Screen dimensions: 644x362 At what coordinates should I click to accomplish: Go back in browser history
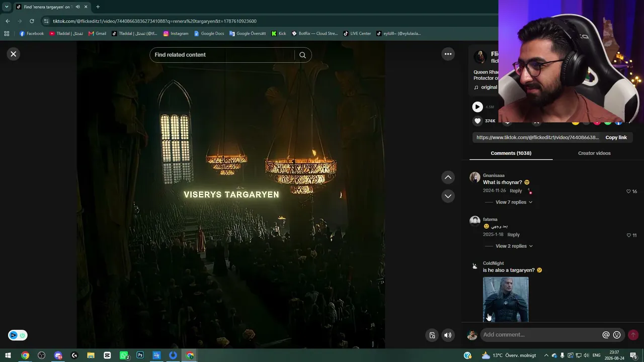[x=8, y=21]
